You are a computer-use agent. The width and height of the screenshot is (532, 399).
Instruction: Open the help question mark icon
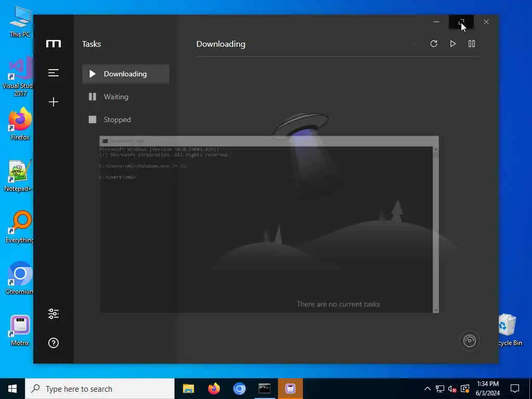pos(54,343)
